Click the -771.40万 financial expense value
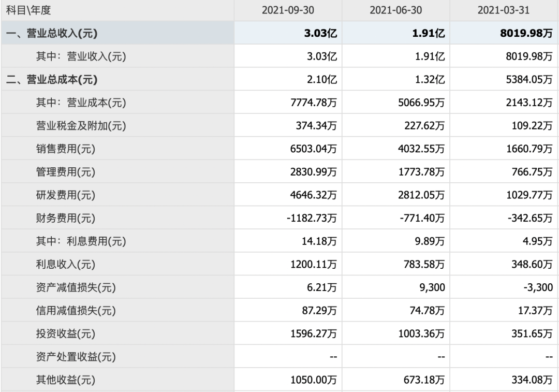 [x=422, y=218]
